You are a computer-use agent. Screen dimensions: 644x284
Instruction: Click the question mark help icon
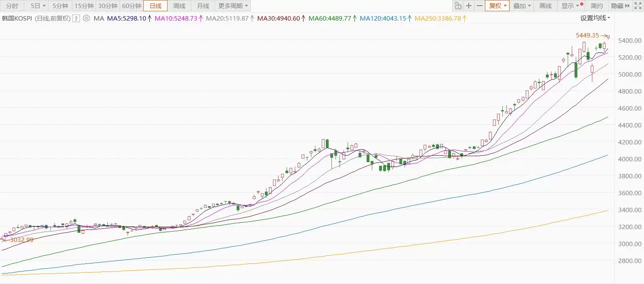coord(76,19)
